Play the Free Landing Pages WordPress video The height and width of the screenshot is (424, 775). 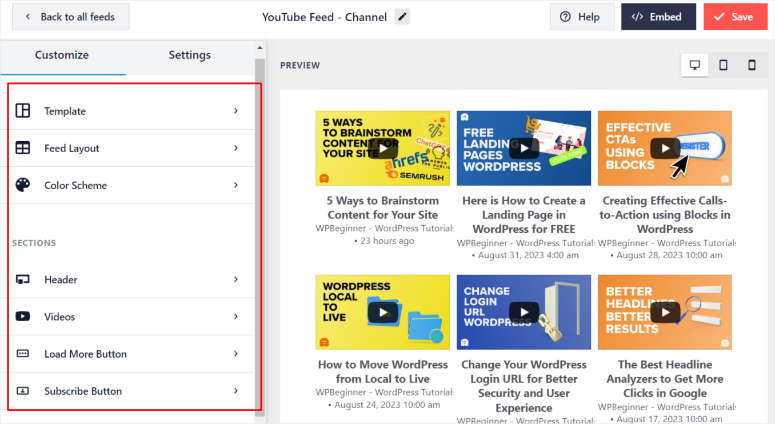tap(524, 148)
